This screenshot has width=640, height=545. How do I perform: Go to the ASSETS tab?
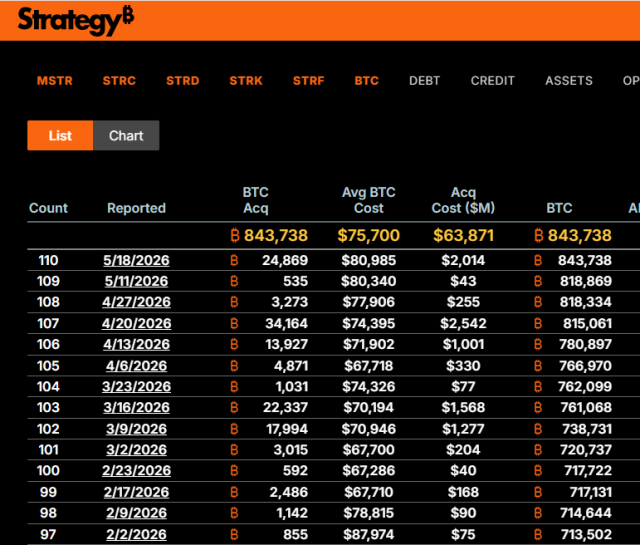pyautogui.click(x=569, y=81)
